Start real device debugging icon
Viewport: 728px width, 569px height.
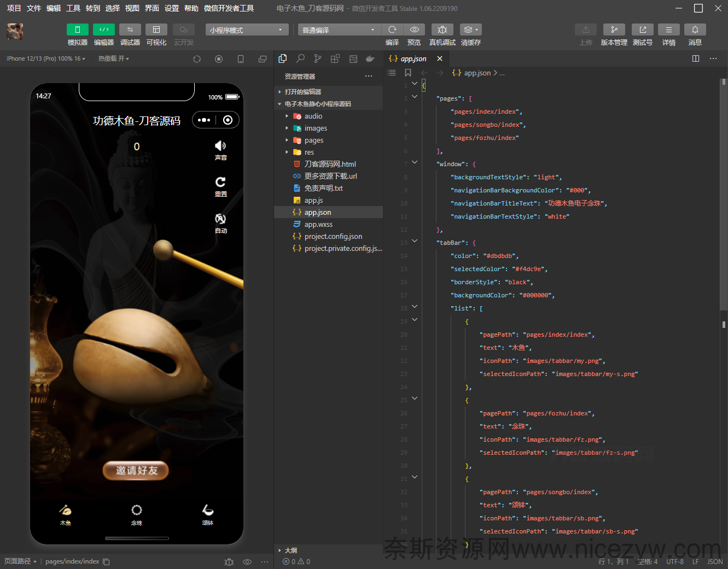tap(442, 30)
